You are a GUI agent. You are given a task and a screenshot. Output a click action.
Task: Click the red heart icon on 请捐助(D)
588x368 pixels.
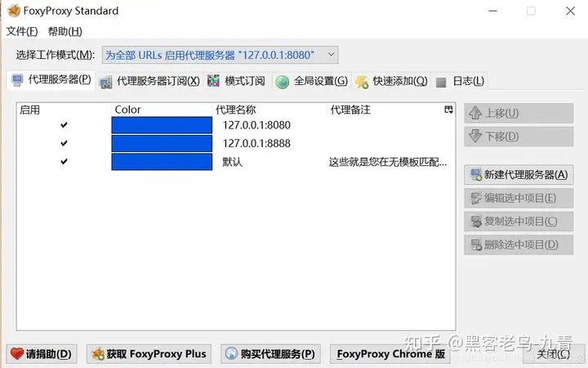coord(17,354)
